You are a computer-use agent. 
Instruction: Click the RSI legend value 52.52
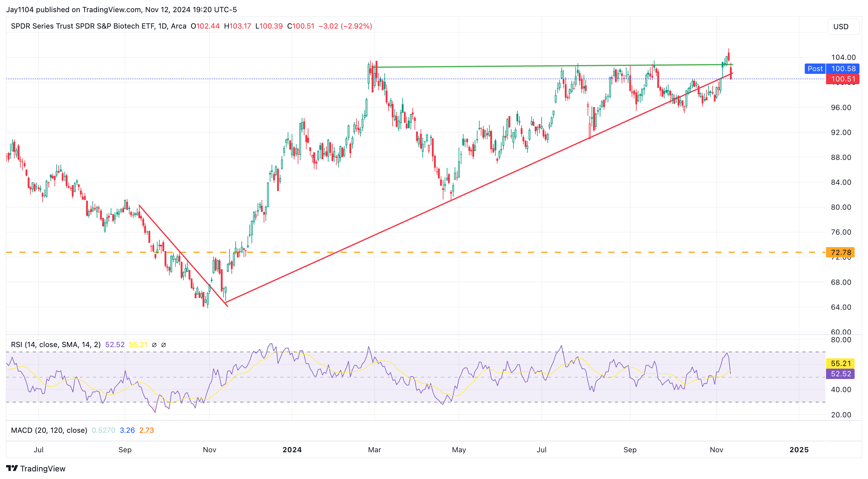pyautogui.click(x=115, y=345)
